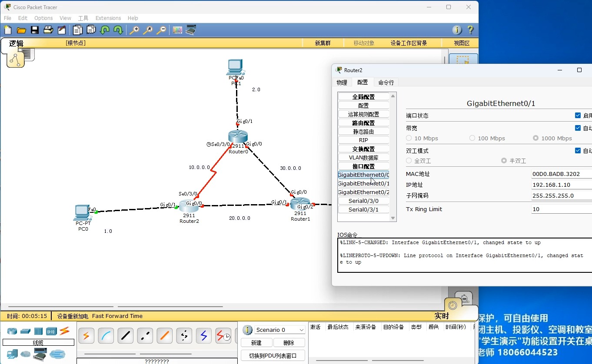The height and width of the screenshot is (364, 592).
Task: Click 子网掩码 input field
Action: 561,195
